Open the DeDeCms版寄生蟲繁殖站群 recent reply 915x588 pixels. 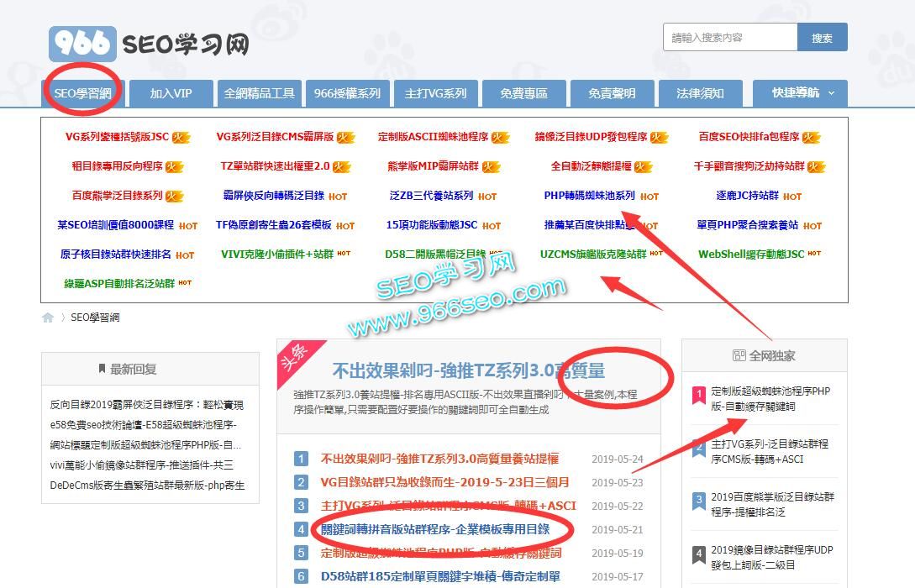coord(148,486)
